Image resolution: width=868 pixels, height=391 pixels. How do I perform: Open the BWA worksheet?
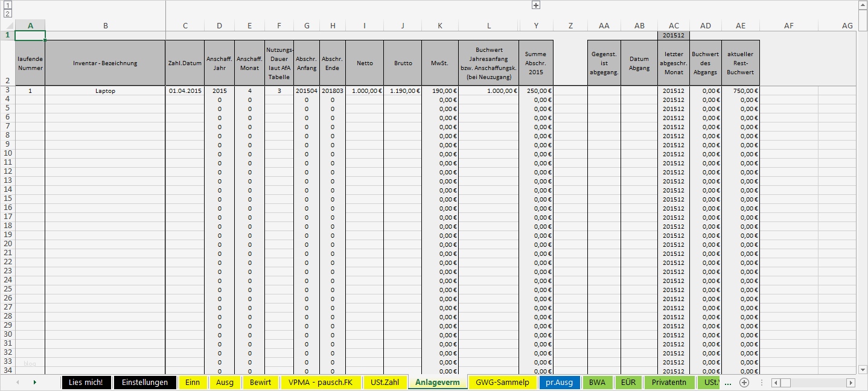coord(598,383)
